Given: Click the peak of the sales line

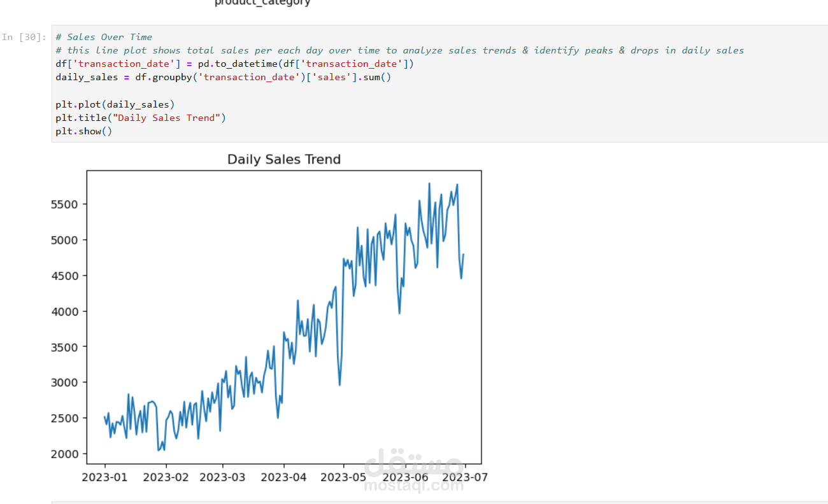Looking at the screenshot, I should pyautogui.click(x=430, y=183).
